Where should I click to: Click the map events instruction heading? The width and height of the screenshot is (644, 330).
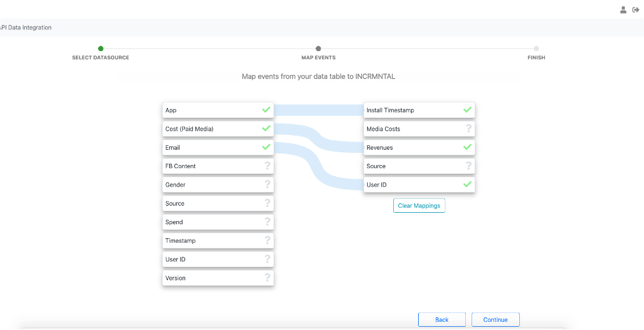pos(318,76)
